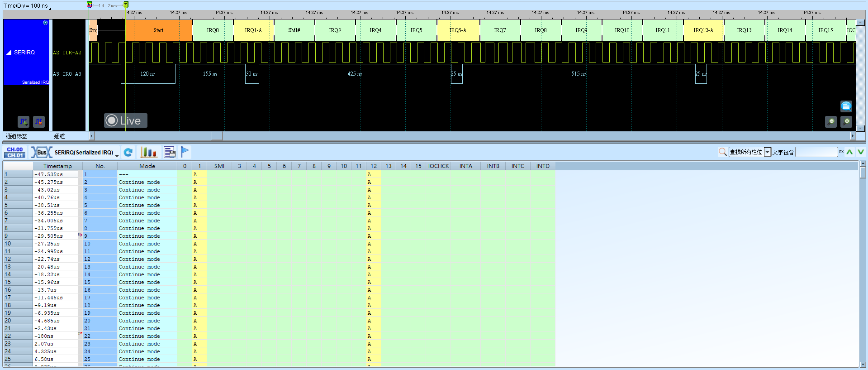Screen dimensions: 868x370
Task: Zoom out the waveform view
Action: coord(831,121)
